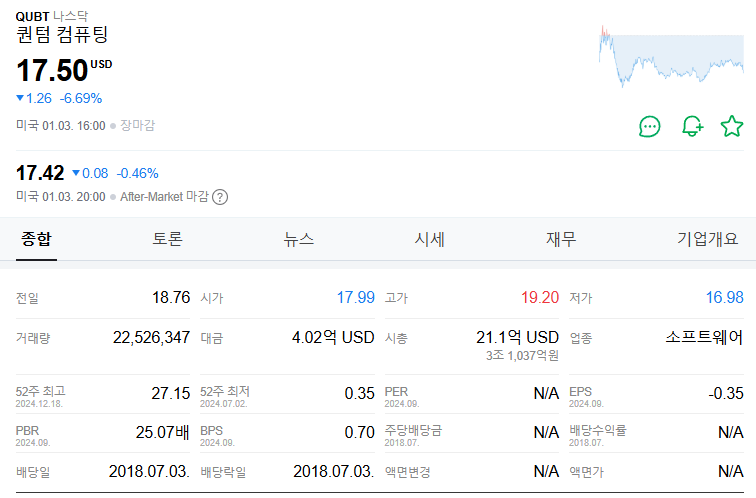Screen dimensions: 756x498
Task: Open the discussion chat bubble icon
Action: (649, 127)
